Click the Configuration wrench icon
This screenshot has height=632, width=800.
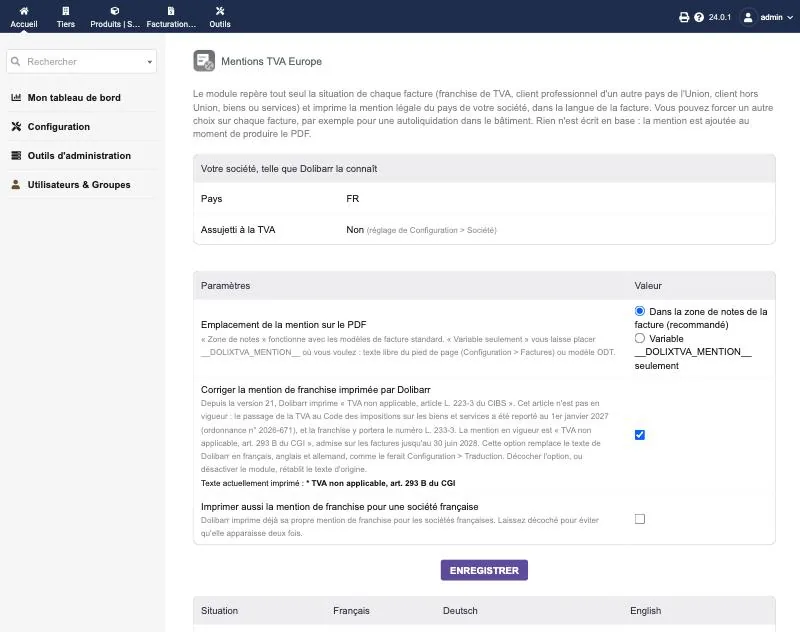[16, 127]
